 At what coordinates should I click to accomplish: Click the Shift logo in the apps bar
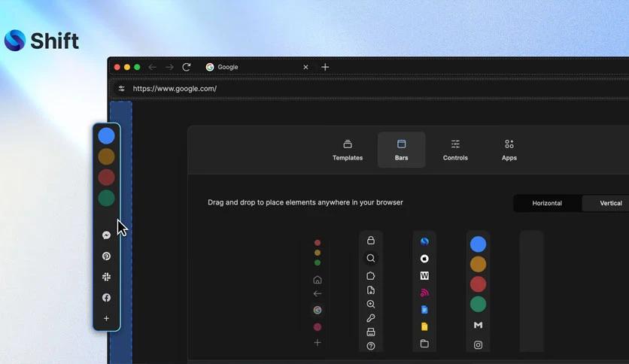(x=424, y=241)
